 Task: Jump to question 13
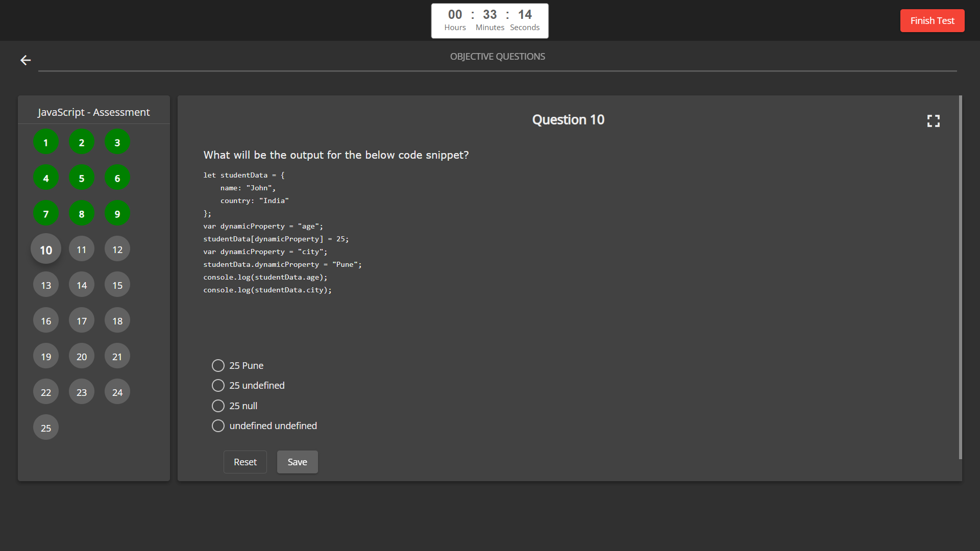click(46, 285)
